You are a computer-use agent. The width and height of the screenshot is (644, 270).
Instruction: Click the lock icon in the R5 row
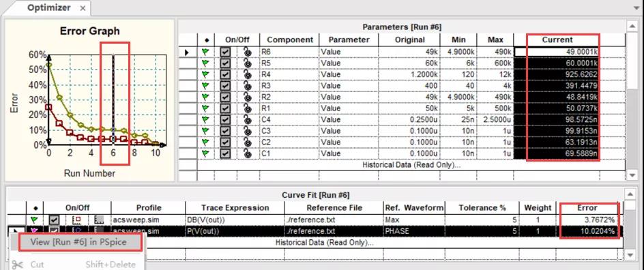coord(246,63)
